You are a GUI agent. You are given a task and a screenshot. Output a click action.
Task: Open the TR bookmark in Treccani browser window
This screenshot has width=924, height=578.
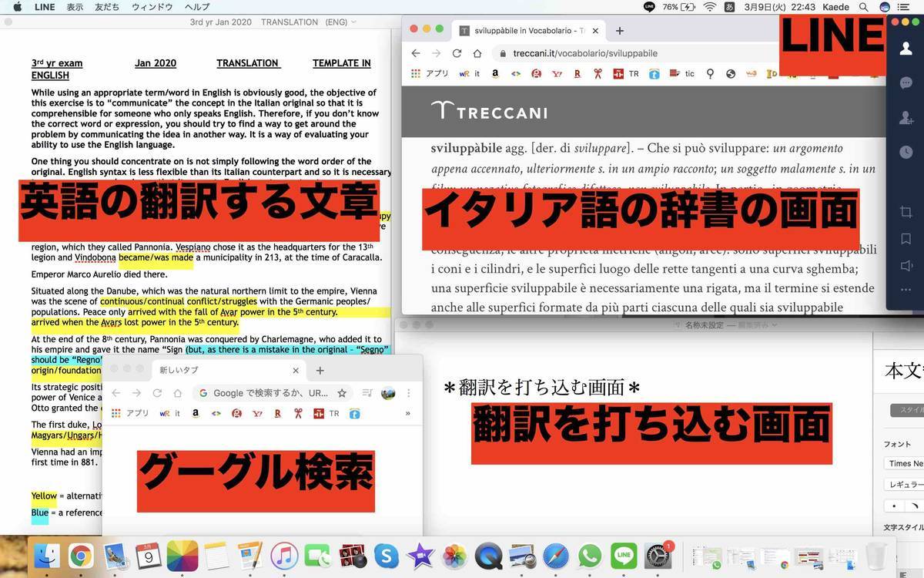point(626,74)
